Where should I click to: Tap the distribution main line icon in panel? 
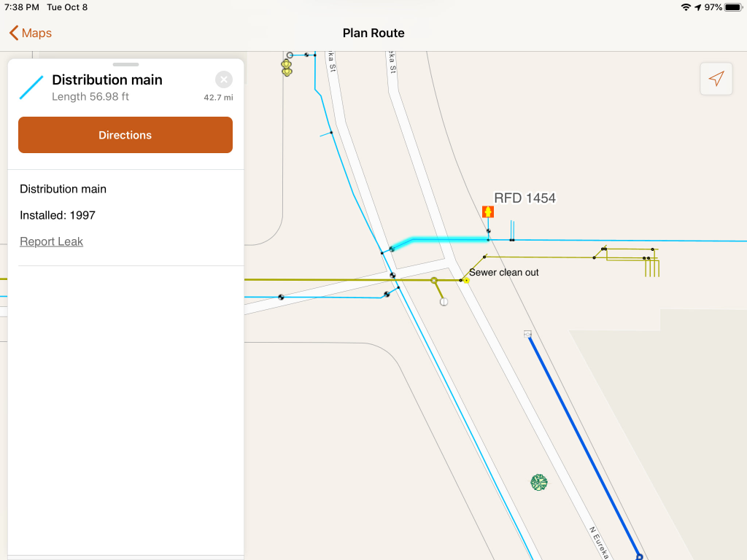tap(31, 87)
